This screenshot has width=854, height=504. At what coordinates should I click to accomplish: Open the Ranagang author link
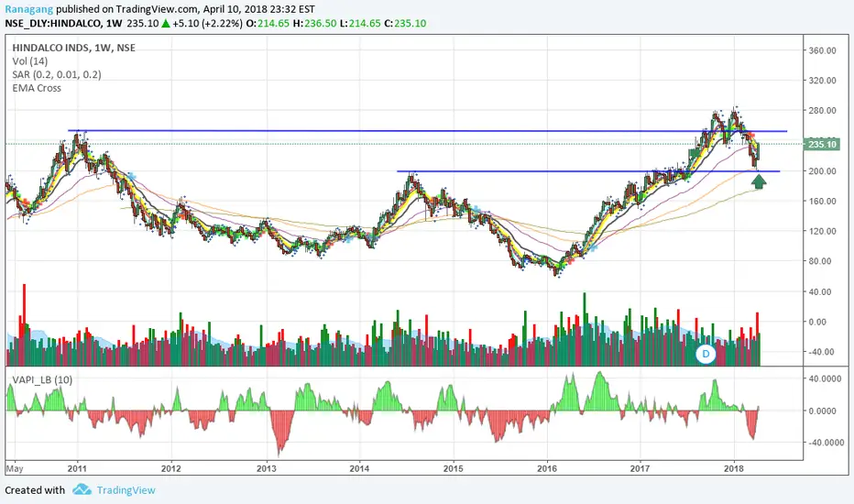(x=29, y=9)
